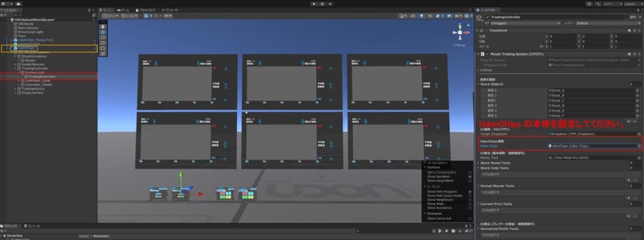Click the Play button in the top toolbar
Image resolution: width=644 pixels, height=240 pixels.
coord(314,4)
